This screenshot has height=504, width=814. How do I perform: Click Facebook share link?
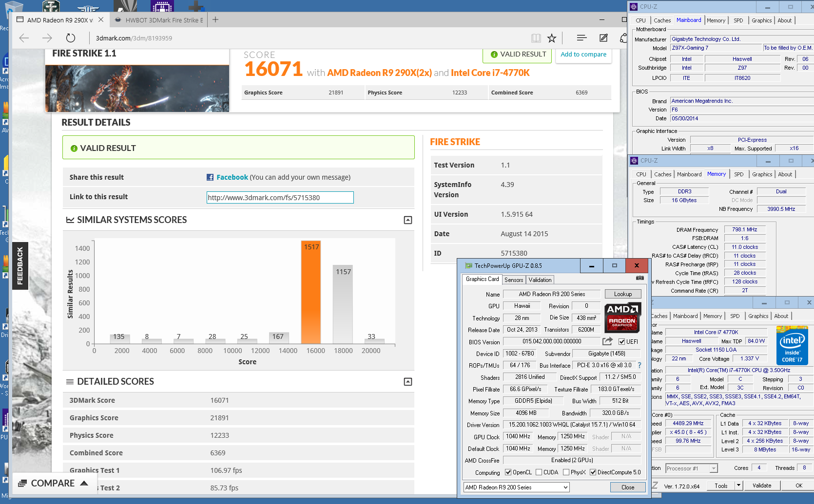pyautogui.click(x=232, y=177)
